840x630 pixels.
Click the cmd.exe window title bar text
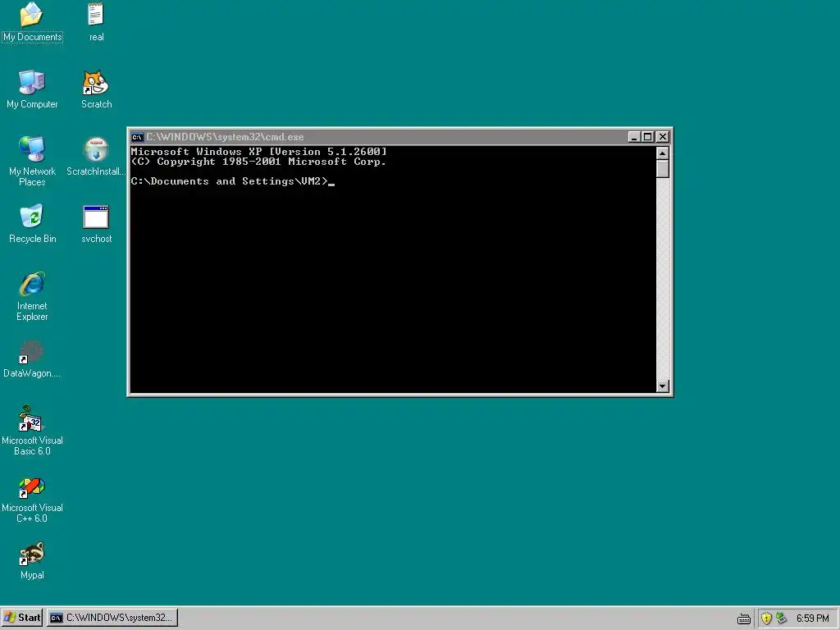[x=225, y=137]
